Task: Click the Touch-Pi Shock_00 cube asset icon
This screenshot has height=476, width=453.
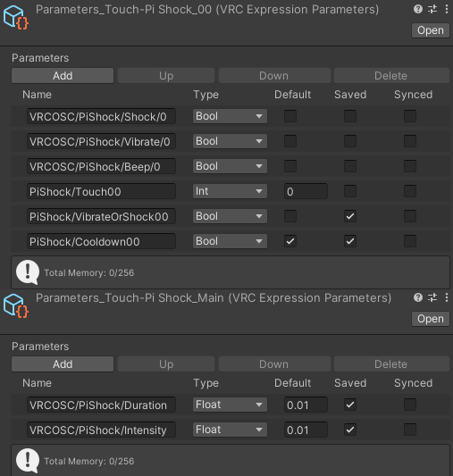Action: click(16, 18)
